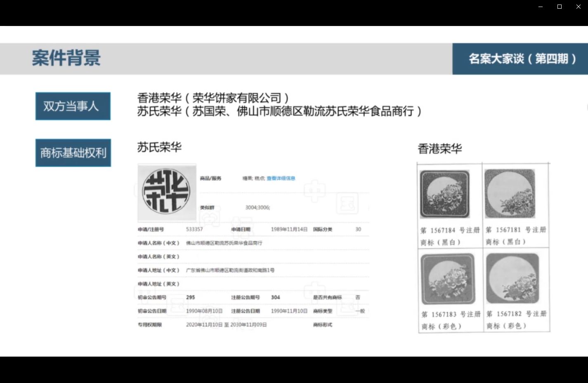The height and width of the screenshot is (383, 588).
Task: Close the presentation window
Action: click(579, 7)
